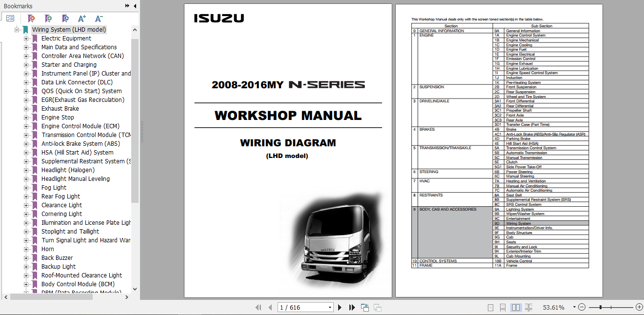Screen dimensions: 644x315
Task: Click Lighting System entry in contents table
Action: point(520,210)
